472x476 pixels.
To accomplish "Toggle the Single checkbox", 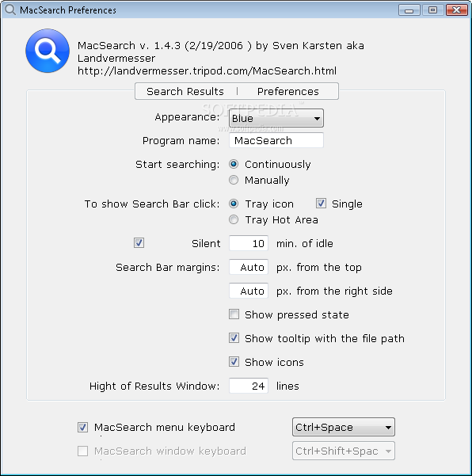I will 322,204.
